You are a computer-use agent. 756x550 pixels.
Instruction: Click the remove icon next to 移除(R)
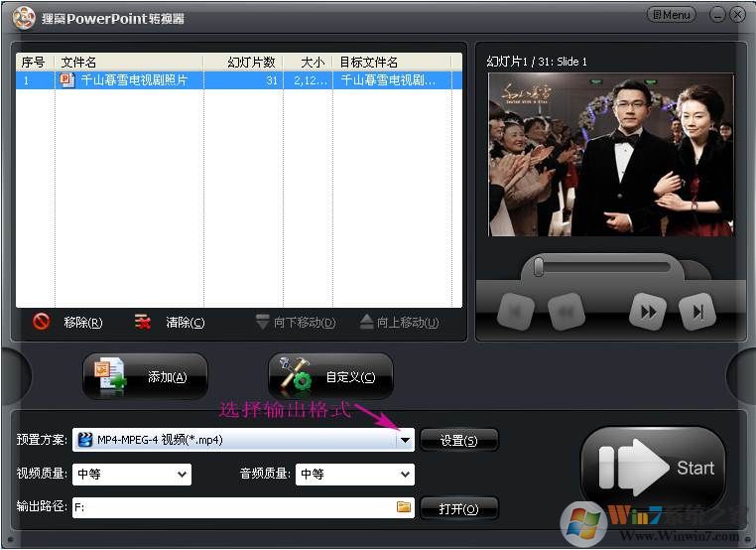tap(42, 322)
